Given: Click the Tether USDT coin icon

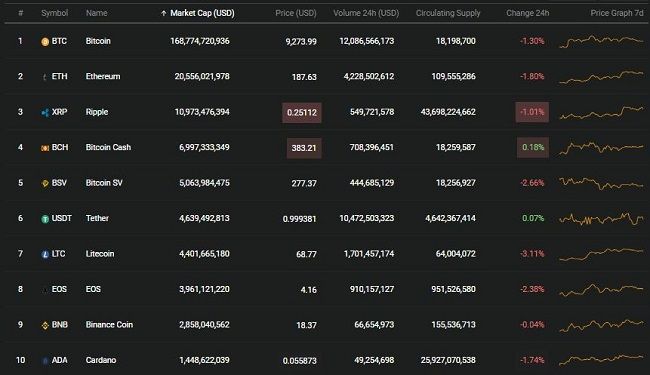Looking at the screenshot, I should [45, 219].
